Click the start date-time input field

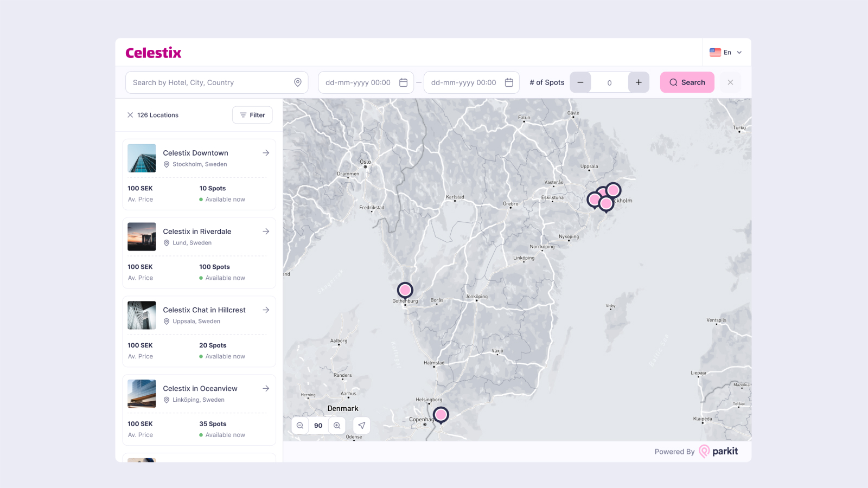click(x=366, y=82)
